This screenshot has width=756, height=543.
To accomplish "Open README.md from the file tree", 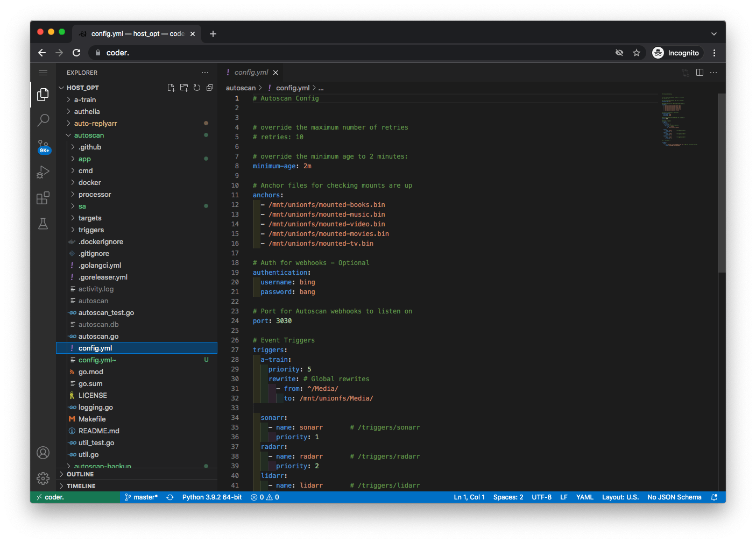I will [98, 431].
